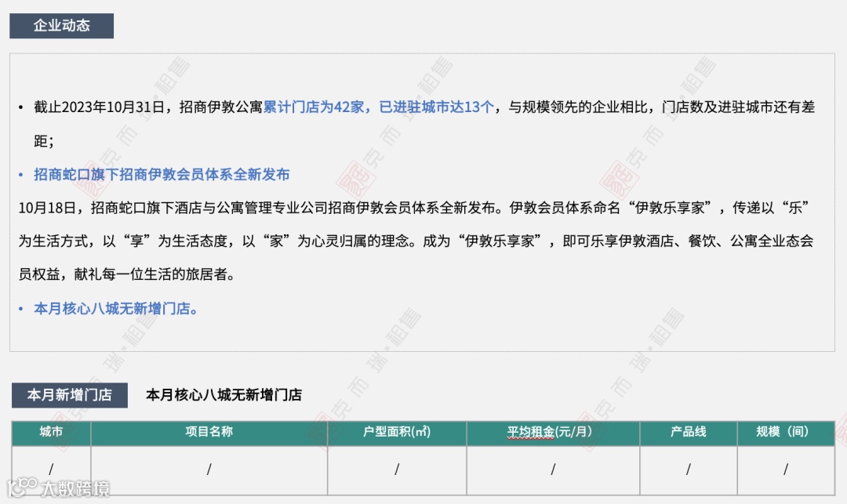Select the blue text 累计门店为42家,已进驻城市达13个
Screen dimensions: 847x504
point(379,107)
